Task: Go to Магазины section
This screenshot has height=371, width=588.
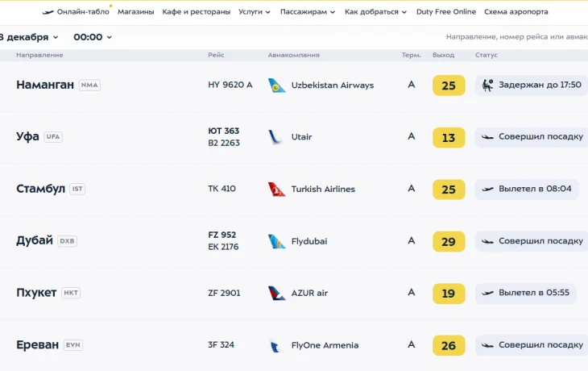Action: tap(136, 12)
